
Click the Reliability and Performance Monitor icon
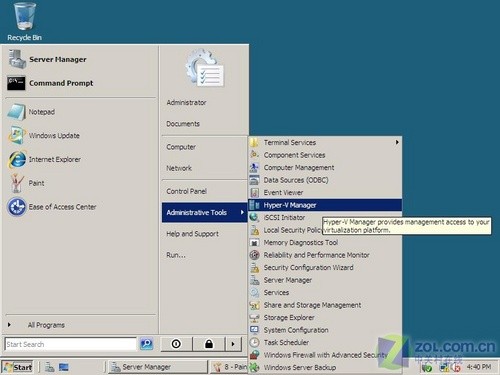(x=254, y=255)
